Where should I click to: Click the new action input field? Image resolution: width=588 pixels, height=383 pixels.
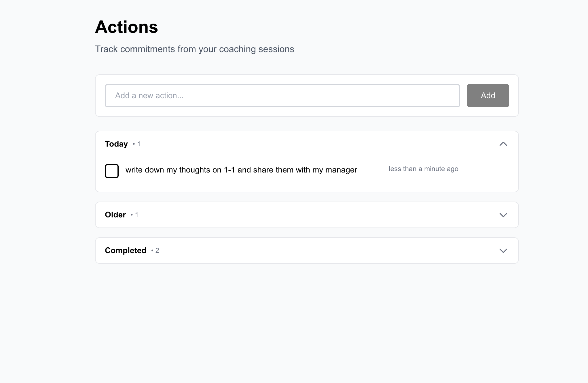282,95
